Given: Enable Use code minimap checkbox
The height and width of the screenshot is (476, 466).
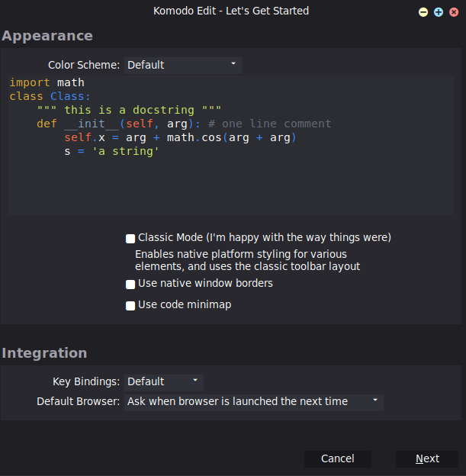Looking at the screenshot, I should coord(130,306).
